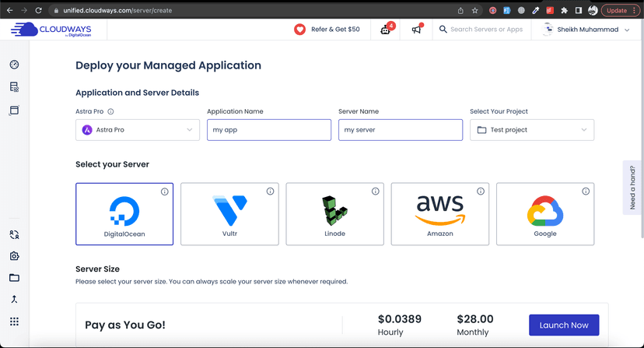Select Amazon AWS as server provider
The width and height of the screenshot is (644, 348).
pyautogui.click(x=440, y=214)
